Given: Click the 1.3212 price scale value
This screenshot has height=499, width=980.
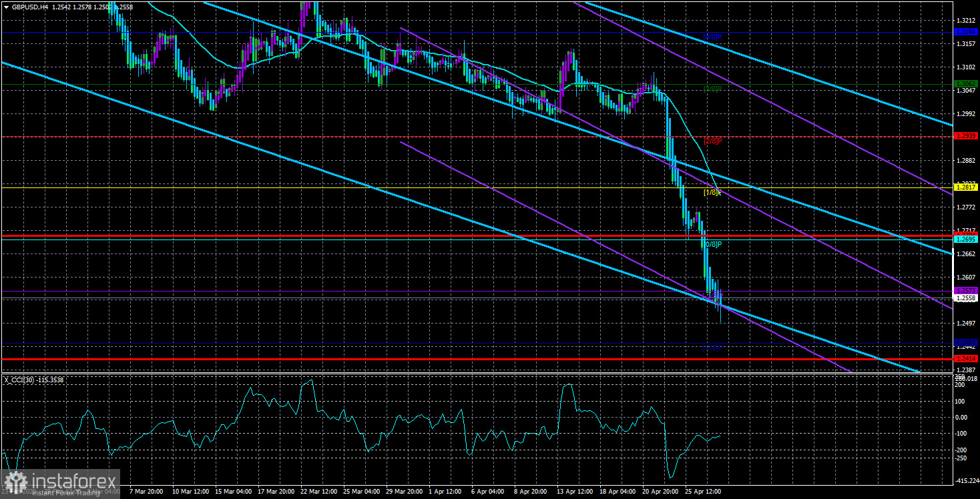Looking at the screenshot, I should tap(965, 20).
